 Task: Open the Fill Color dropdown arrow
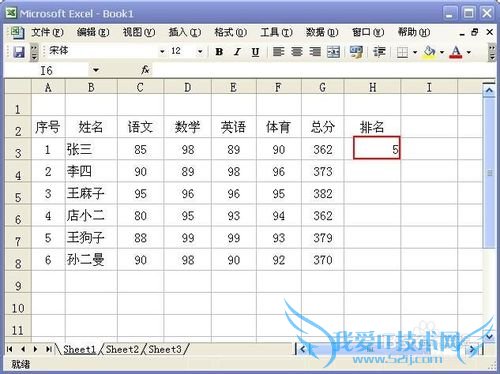pos(442,52)
